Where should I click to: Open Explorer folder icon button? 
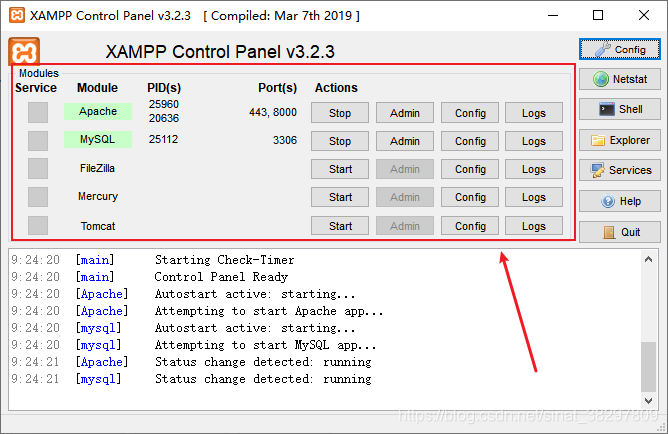click(619, 140)
